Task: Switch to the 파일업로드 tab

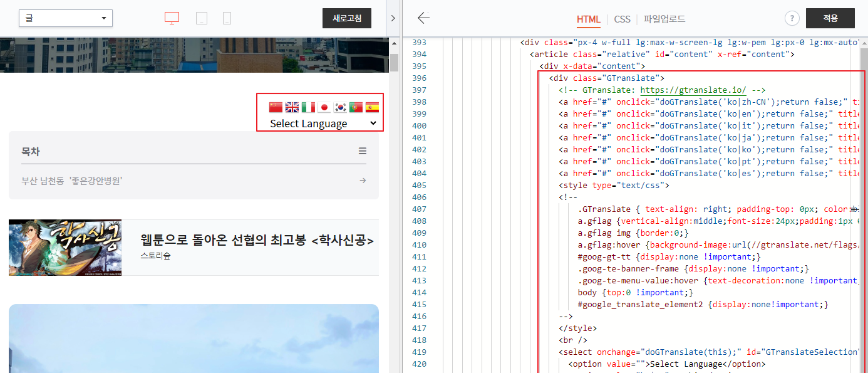Action: click(x=664, y=19)
